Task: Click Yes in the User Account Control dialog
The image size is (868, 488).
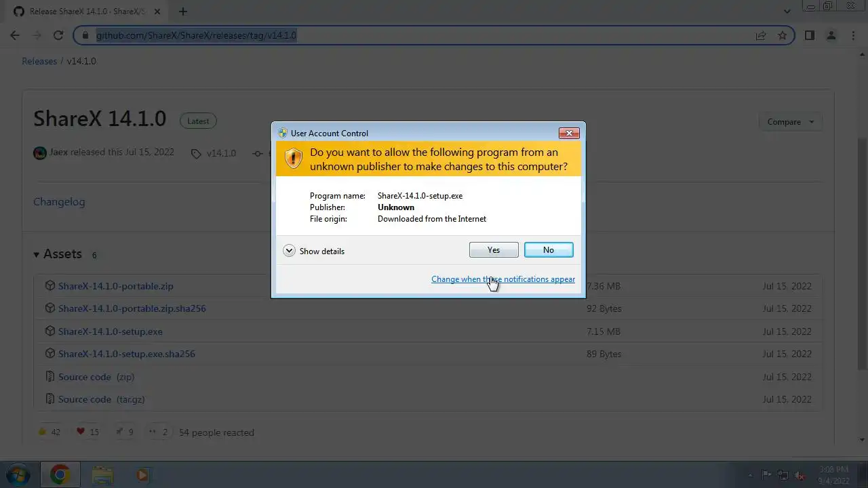Action: [x=494, y=250]
